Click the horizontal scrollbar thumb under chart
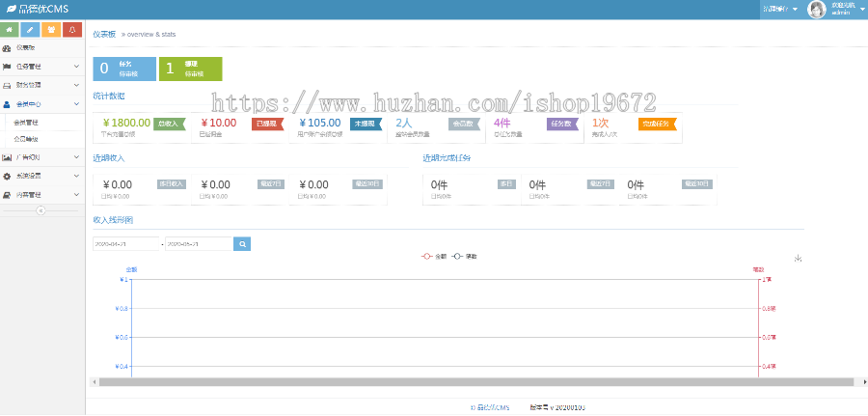Image resolution: width=868 pixels, height=416 pixels. point(476,382)
